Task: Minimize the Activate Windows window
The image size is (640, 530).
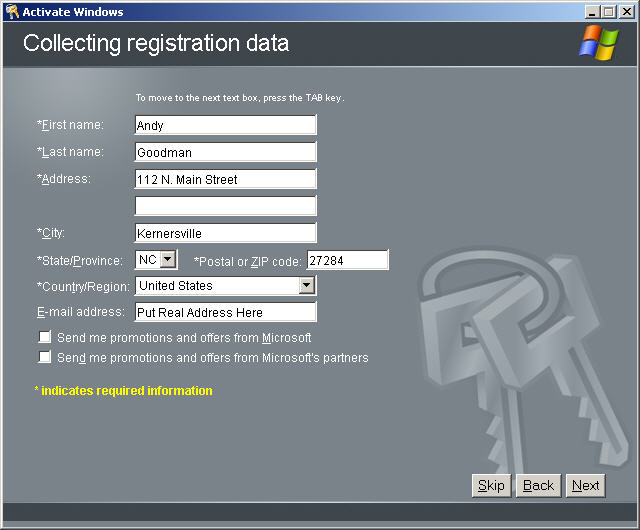Action: (592, 12)
